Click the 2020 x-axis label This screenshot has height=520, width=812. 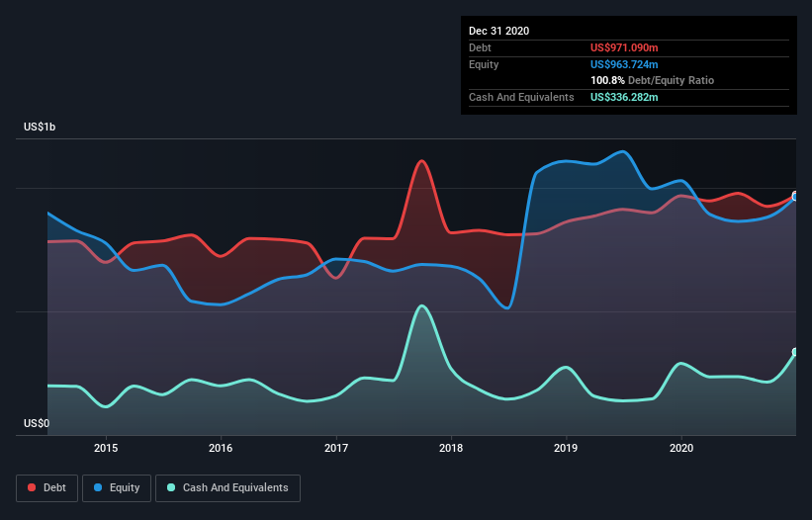tap(681, 448)
